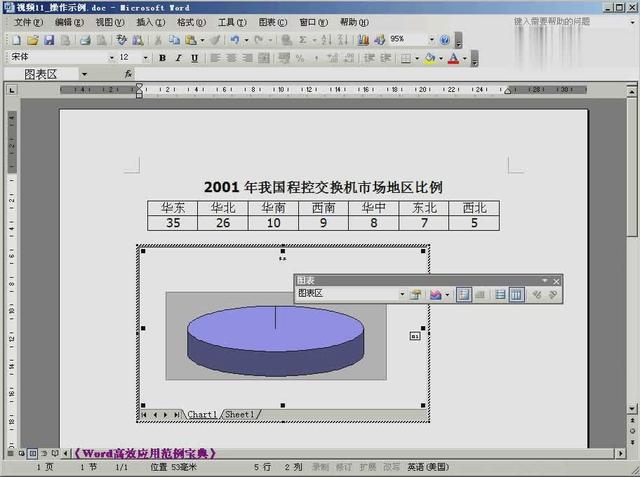Select the Chart1 sheet tab

tap(202, 415)
